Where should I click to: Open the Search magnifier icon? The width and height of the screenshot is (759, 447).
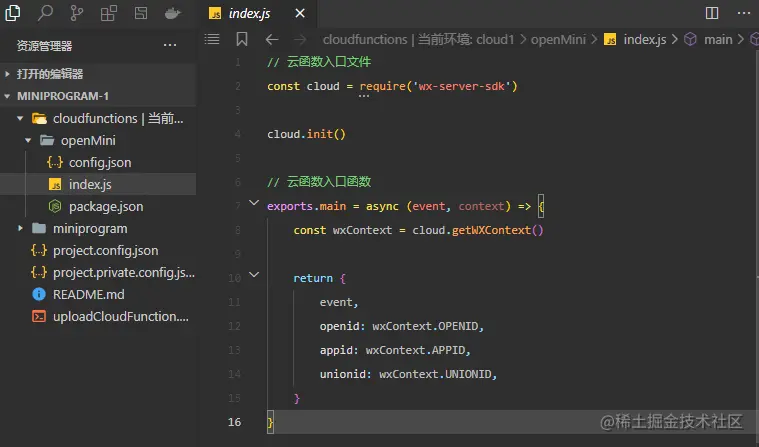[45, 13]
